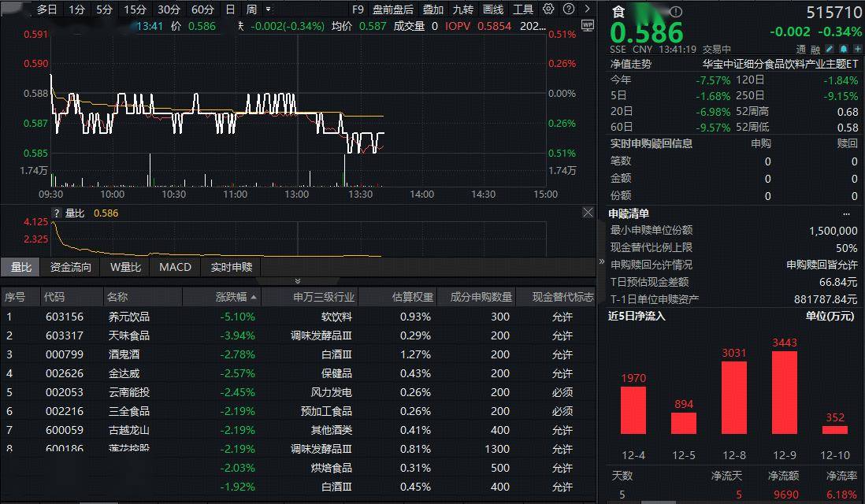Switch to the MACD indicator tab
865x504 pixels.
(x=175, y=267)
